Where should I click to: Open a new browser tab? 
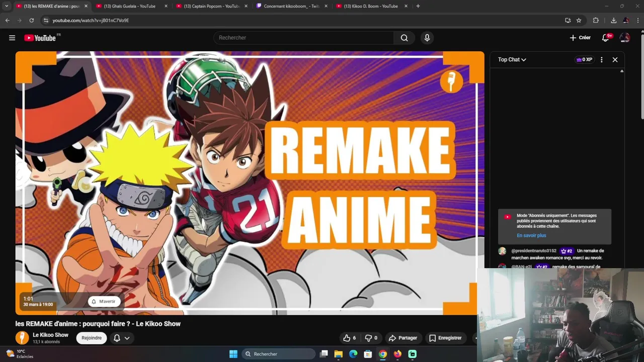pyautogui.click(x=418, y=6)
